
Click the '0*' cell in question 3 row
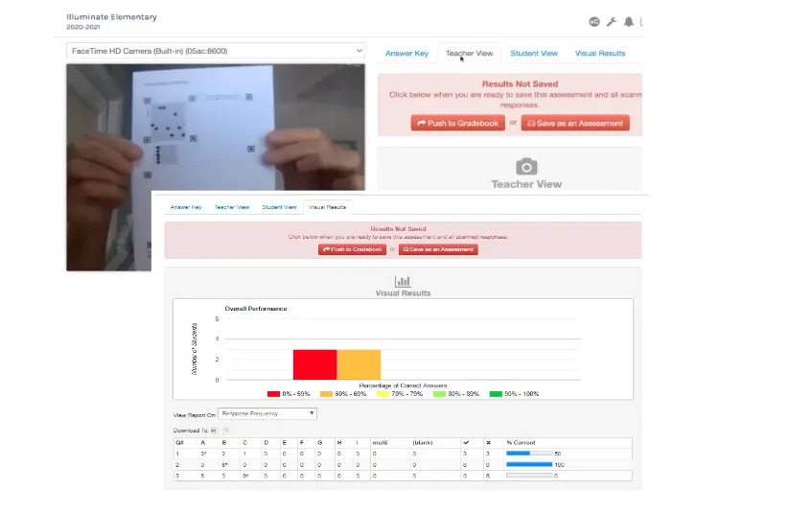point(245,476)
